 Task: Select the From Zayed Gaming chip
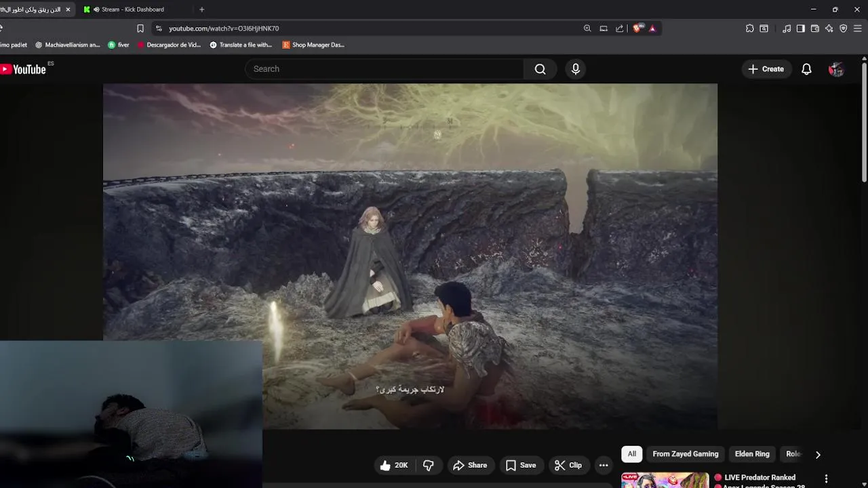tap(685, 454)
